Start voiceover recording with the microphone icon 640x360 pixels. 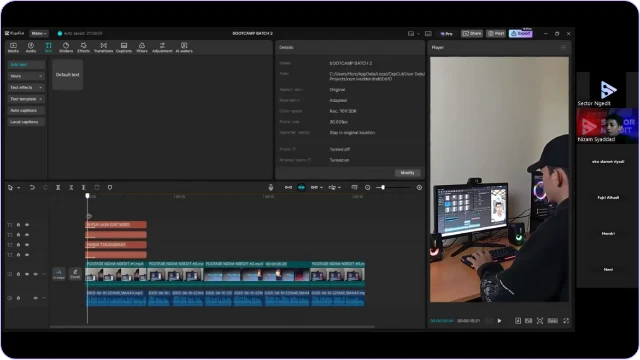pyautogui.click(x=271, y=187)
